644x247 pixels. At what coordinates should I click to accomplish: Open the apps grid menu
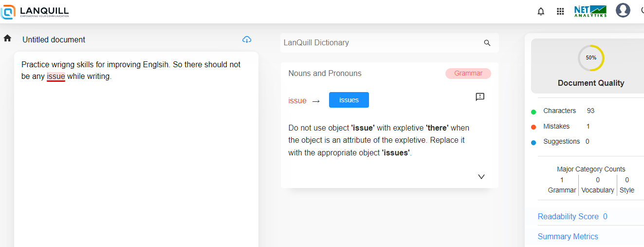(560, 11)
